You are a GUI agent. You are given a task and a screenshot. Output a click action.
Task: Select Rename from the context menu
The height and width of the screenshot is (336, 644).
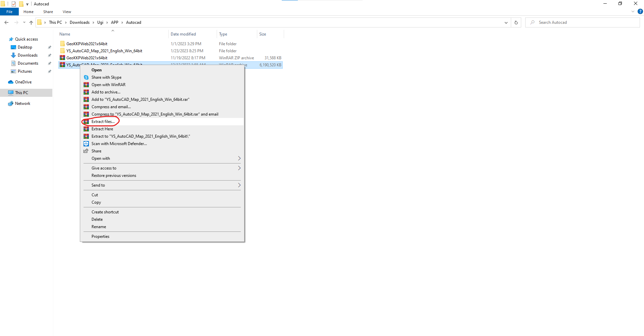click(x=163, y=227)
